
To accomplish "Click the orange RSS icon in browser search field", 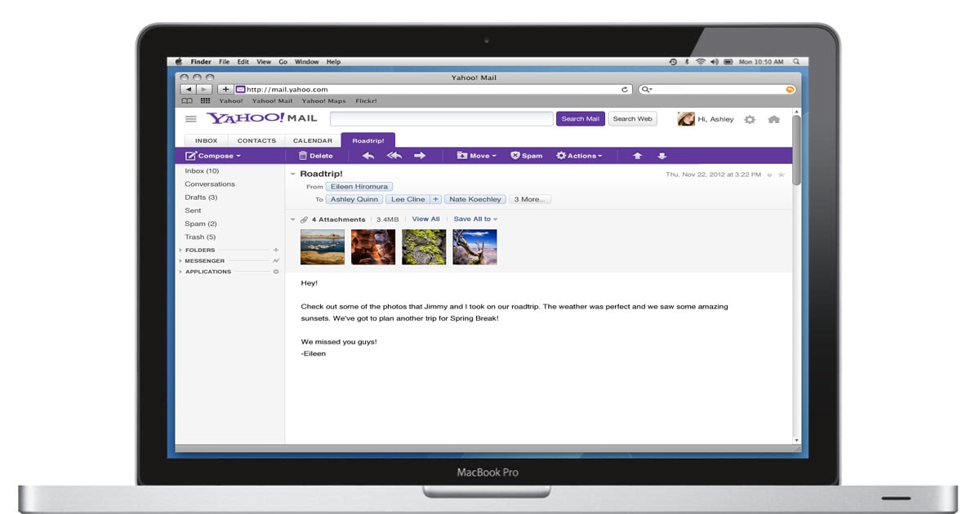I will tap(790, 90).
